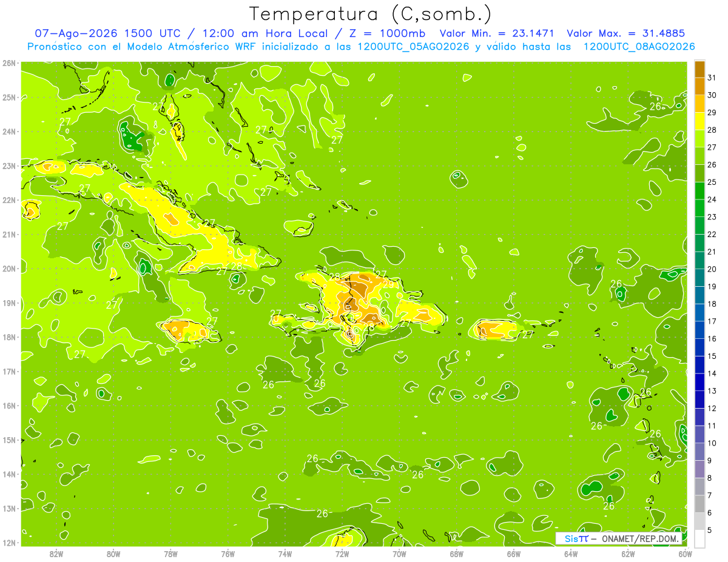Click the '24N' latitude axis label
Screen dimensions: 728x562
(x=9, y=132)
